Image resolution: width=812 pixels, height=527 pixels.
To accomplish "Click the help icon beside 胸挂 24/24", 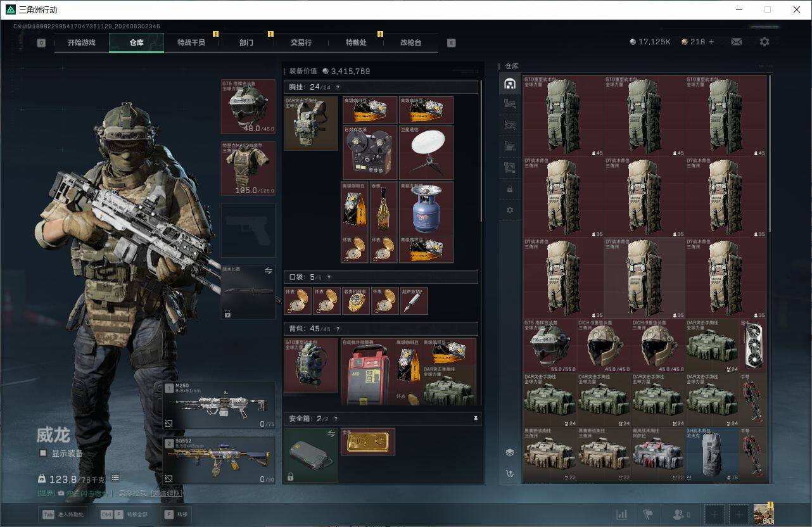I will (337, 87).
